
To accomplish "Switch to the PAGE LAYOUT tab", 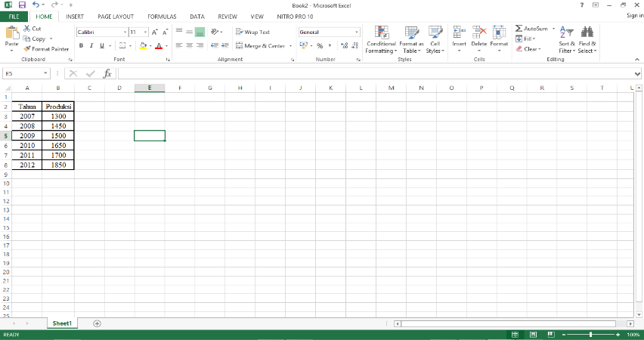I will point(116,17).
